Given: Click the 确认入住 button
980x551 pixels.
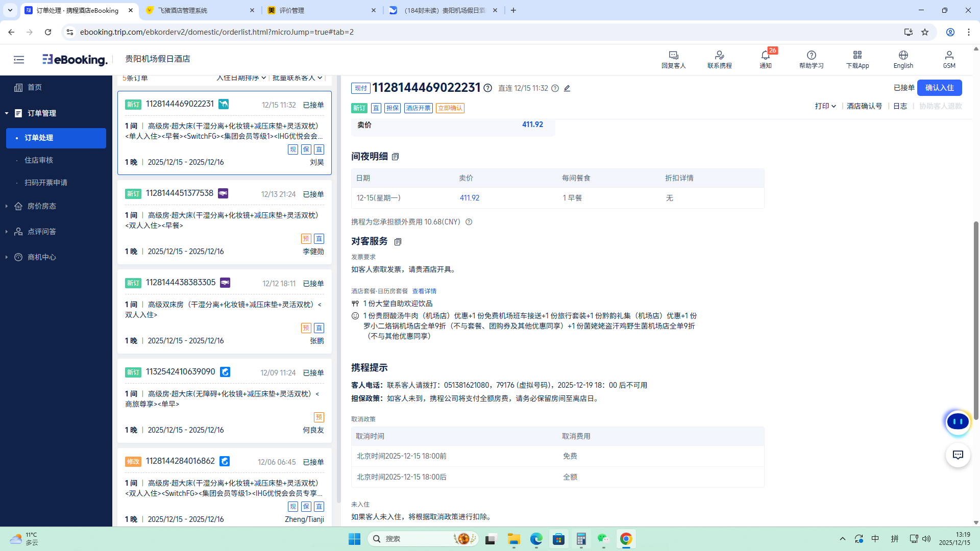Looking at the screenshot, I should [x=939, y=88].
